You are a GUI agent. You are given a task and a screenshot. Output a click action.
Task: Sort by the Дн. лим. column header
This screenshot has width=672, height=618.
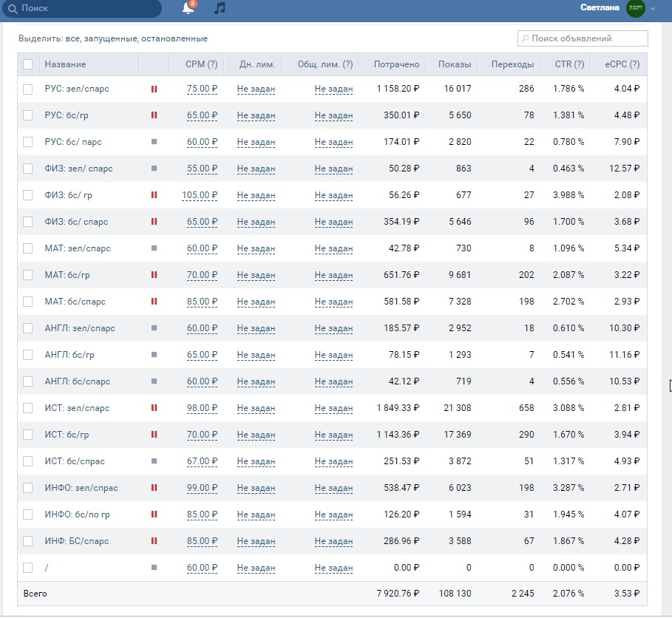click(257, 64)
